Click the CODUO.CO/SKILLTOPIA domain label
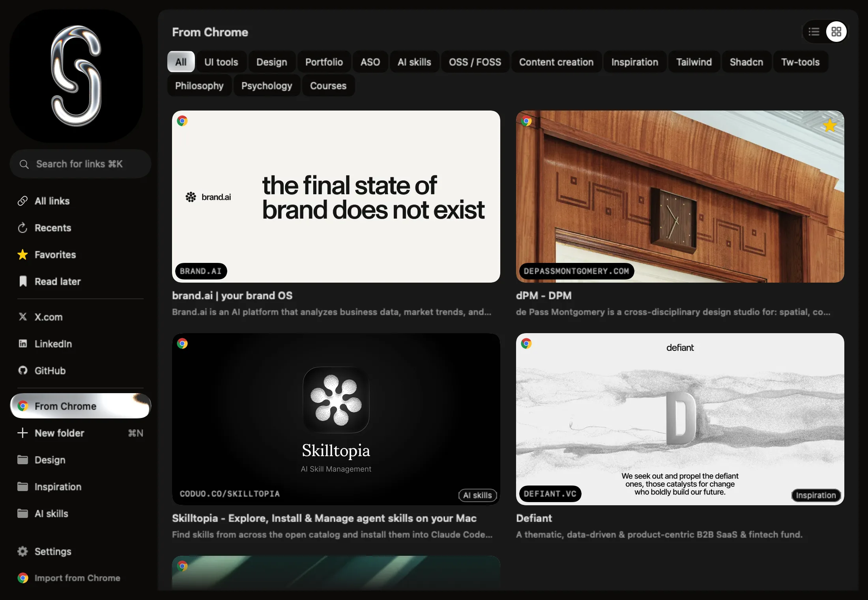Screen dimensions: 868x600 [230, 494]
